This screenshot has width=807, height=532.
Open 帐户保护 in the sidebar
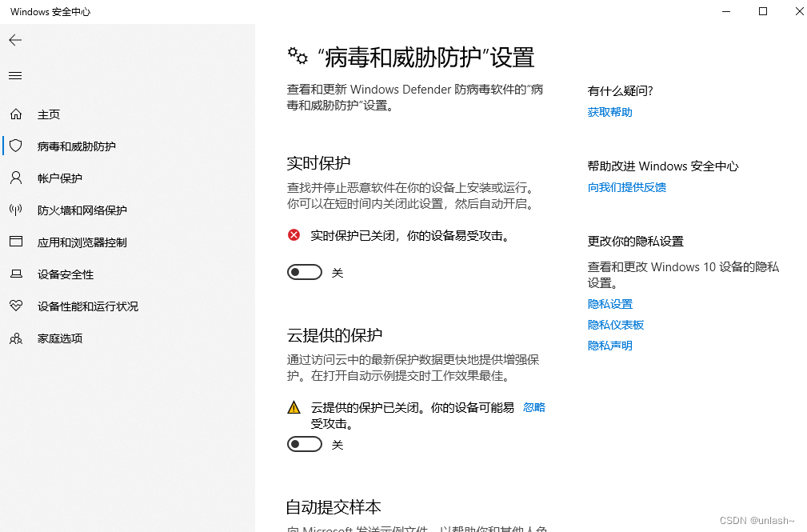60,178
